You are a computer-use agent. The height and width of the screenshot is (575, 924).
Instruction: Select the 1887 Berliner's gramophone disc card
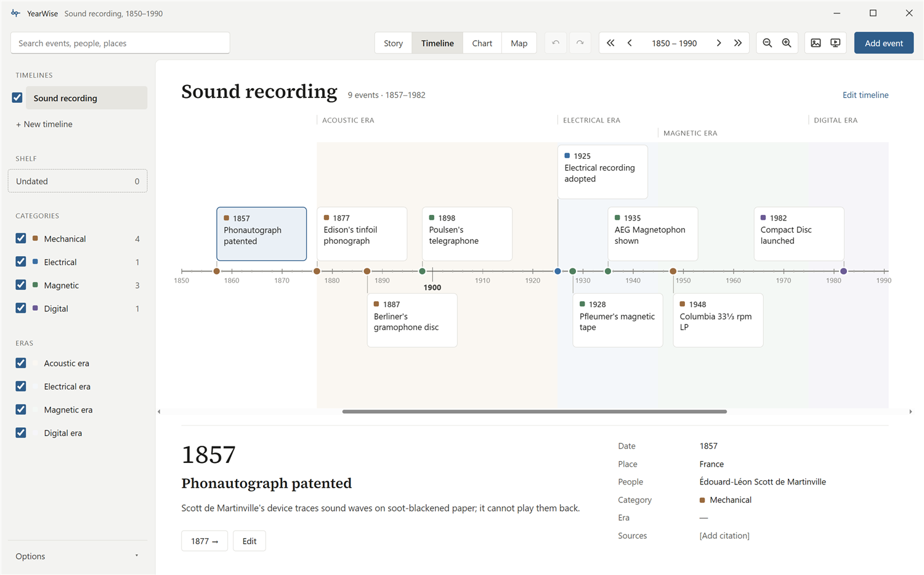click(412, 320)
